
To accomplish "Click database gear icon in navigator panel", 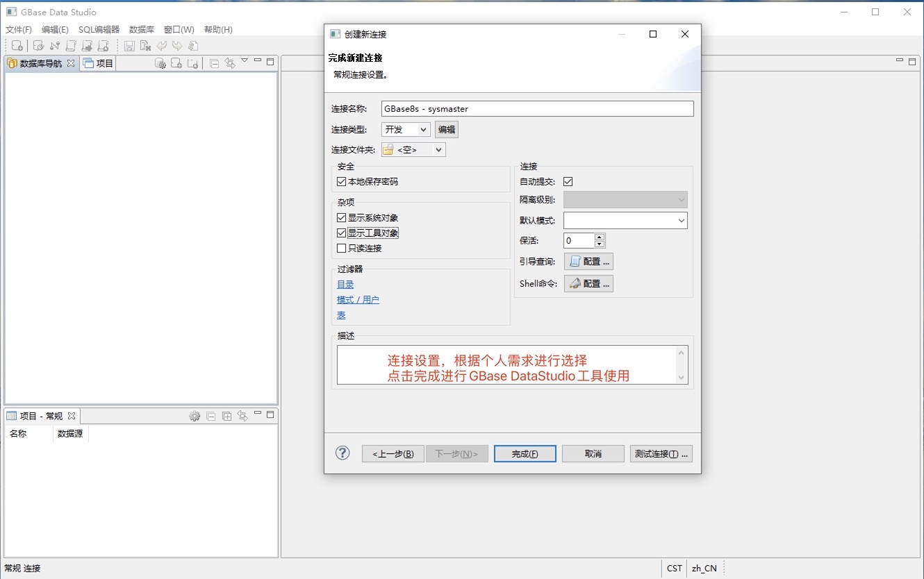I will 160,63.
